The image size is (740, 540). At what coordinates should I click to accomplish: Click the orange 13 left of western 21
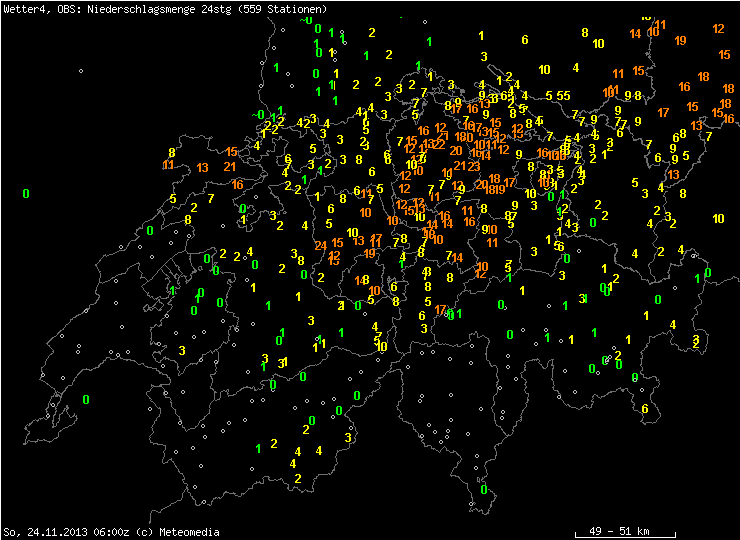[x=203, y=167]
